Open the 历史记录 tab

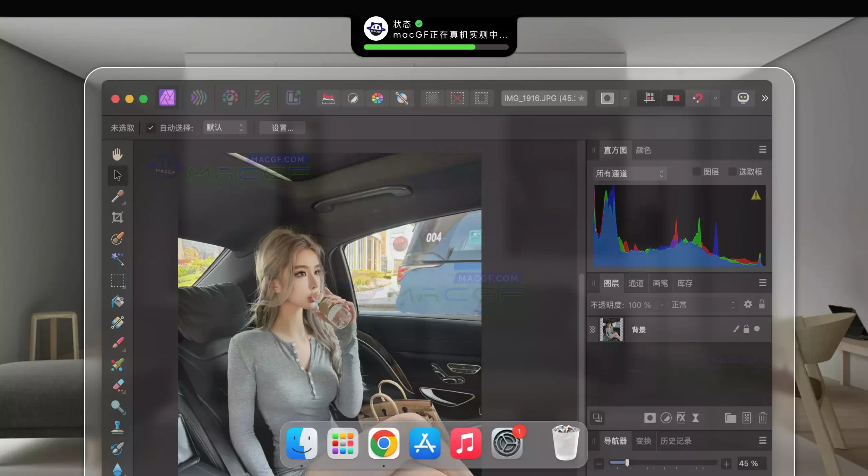pyautogui.click(x=676, y=441)
